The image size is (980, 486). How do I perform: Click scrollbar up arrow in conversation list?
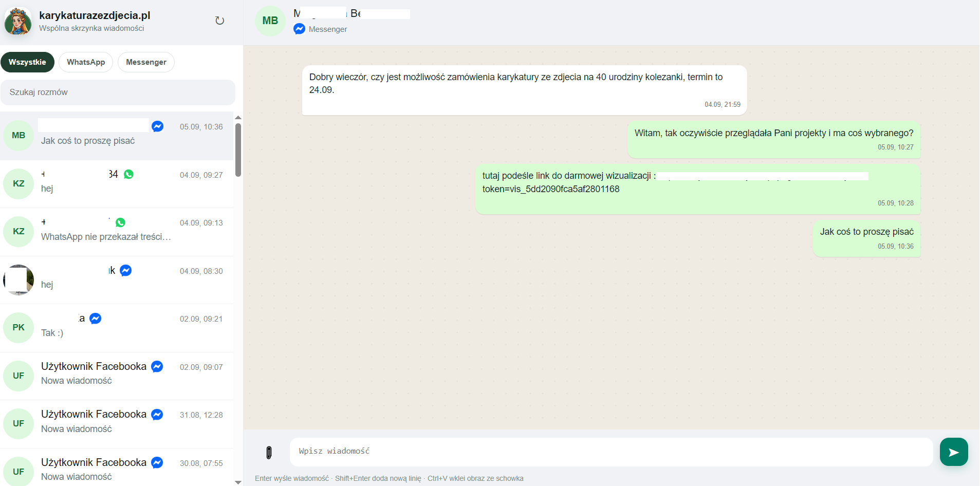click(238, 118)
